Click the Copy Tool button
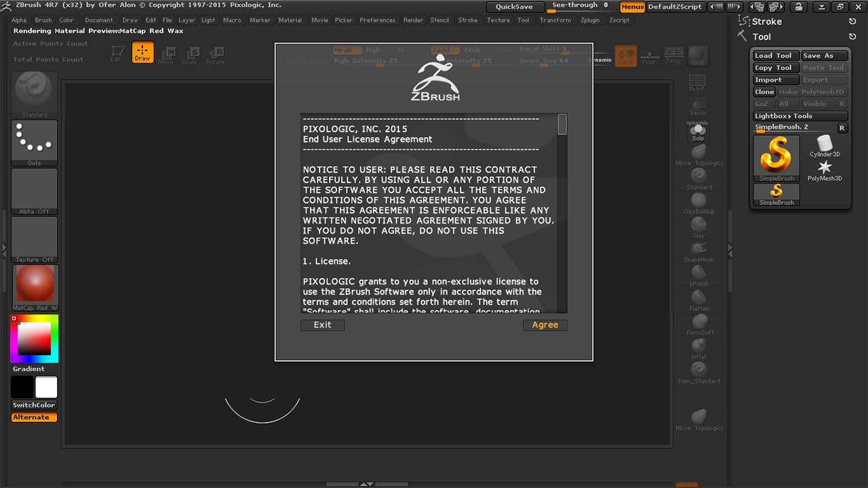This screenshot has width=868, height=488. (x=776, y=68)
